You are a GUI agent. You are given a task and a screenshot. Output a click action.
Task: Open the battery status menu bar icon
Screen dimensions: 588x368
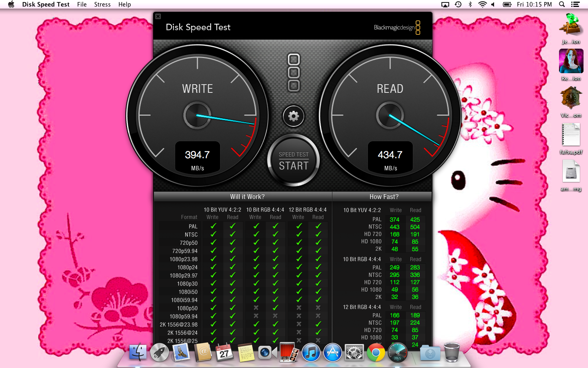coord(507,4)
